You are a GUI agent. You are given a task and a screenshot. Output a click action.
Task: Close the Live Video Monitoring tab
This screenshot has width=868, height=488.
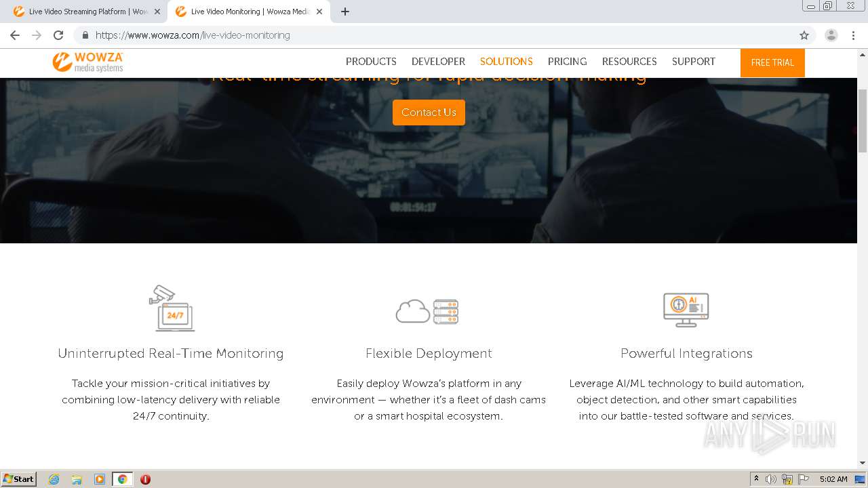pos(319,12)
